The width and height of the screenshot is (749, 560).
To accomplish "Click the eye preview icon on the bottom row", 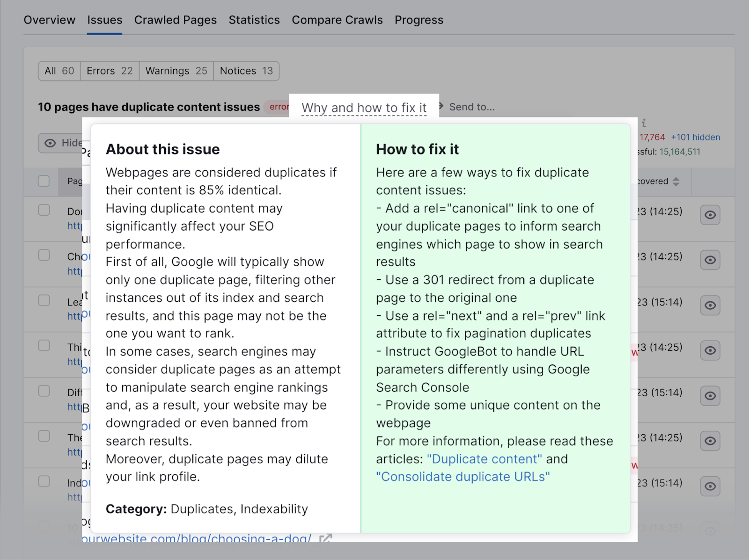I will pyautogui.click(x=710, y=531).
